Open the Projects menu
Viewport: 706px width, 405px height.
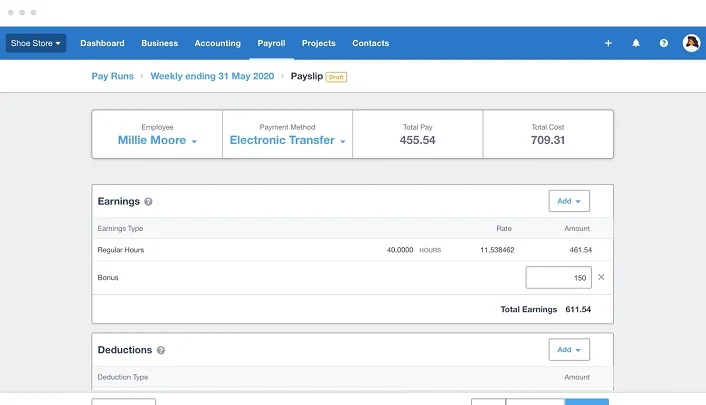[319, 43]
